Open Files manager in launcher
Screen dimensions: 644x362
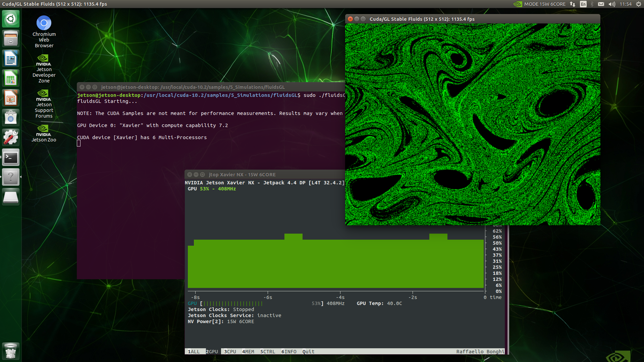click(x=11, y=39)
